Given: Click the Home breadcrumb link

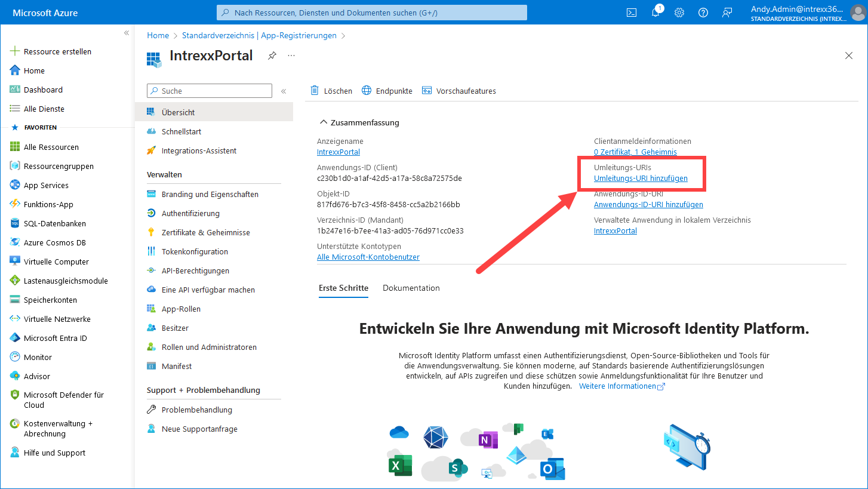Looking at the screenshot, I should coord(158,35).
